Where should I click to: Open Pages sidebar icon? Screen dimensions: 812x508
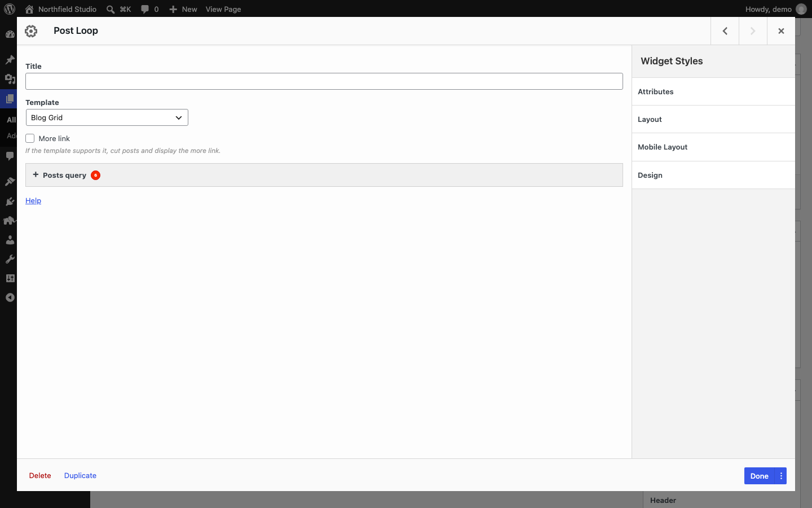pos(10,99)
